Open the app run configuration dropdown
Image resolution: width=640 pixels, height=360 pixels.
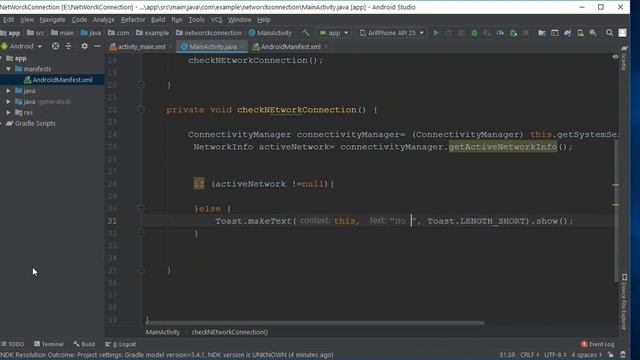tap(334, 33)
